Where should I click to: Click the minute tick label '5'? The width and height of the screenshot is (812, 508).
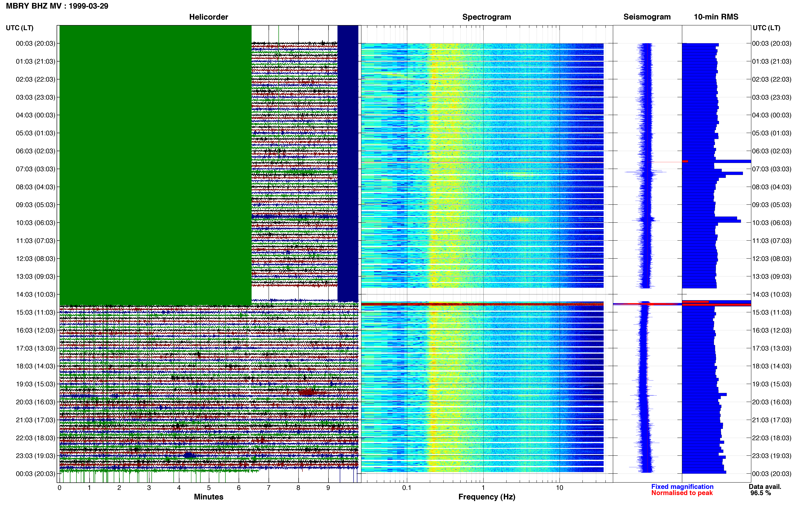tap(209, 488)
